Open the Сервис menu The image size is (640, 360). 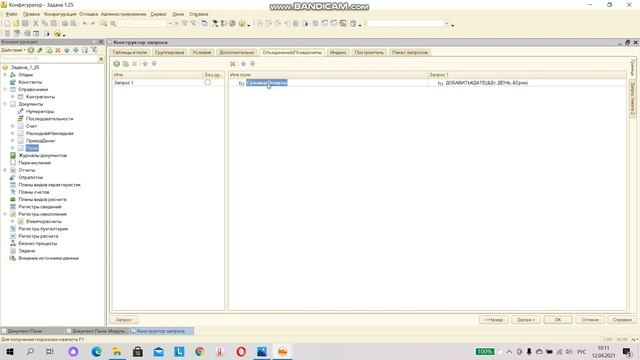point(158,14)
